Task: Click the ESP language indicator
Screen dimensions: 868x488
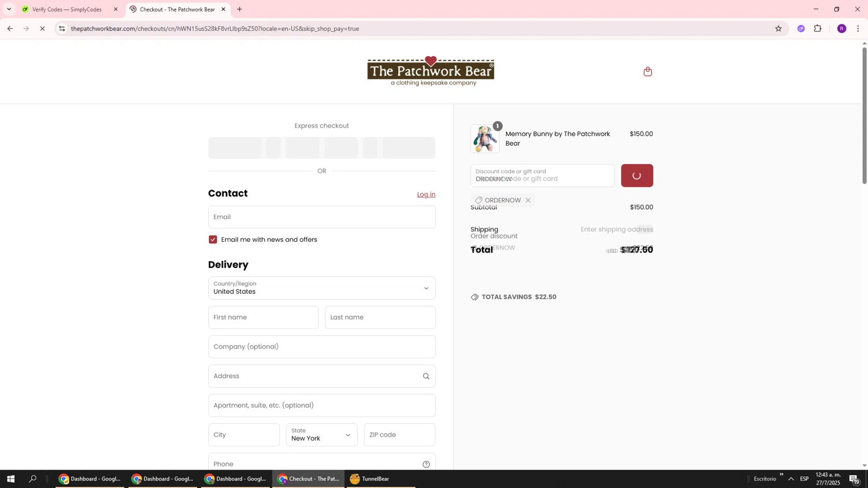Action: (x=804, y=479)
